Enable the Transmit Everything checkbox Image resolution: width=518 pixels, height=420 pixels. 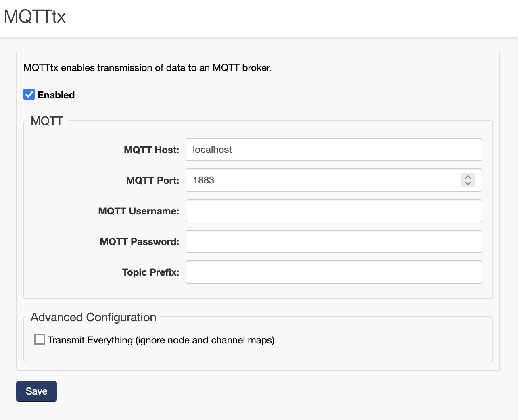(x=40, y=340)
